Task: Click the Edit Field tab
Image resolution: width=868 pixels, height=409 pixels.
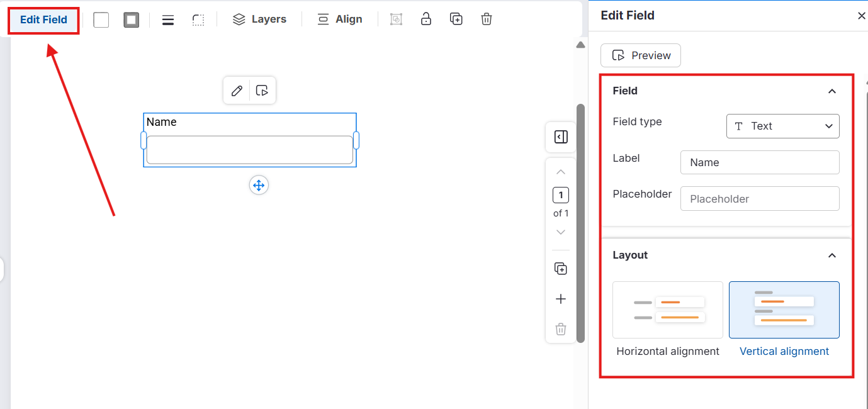Action: pyautogui.click(x=43, y=20)
